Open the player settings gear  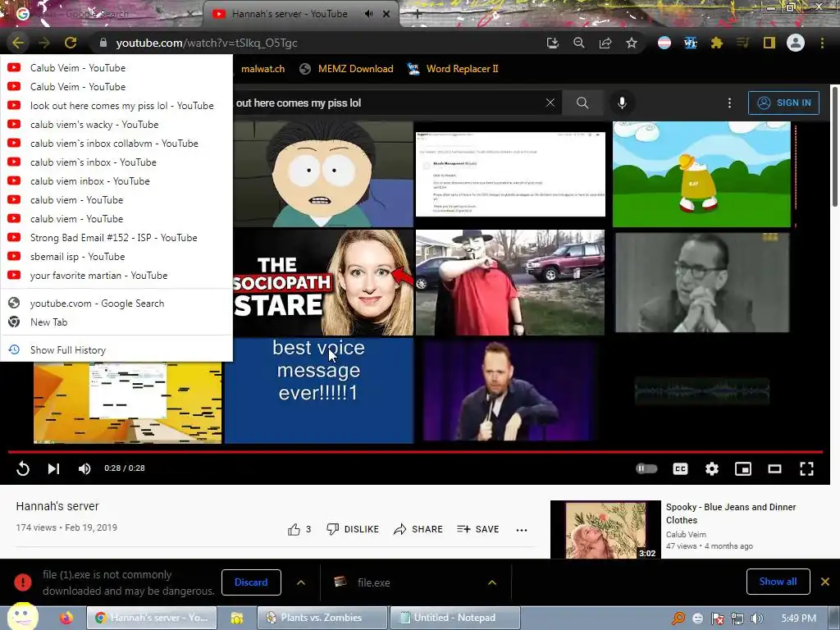click(x=712, y=468)
